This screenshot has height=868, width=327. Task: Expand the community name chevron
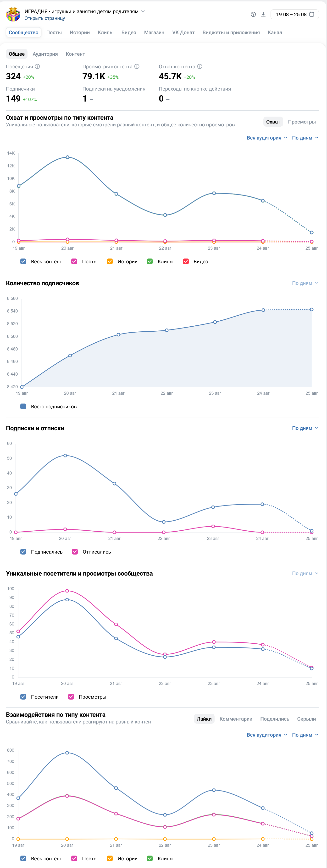[143, 11]
